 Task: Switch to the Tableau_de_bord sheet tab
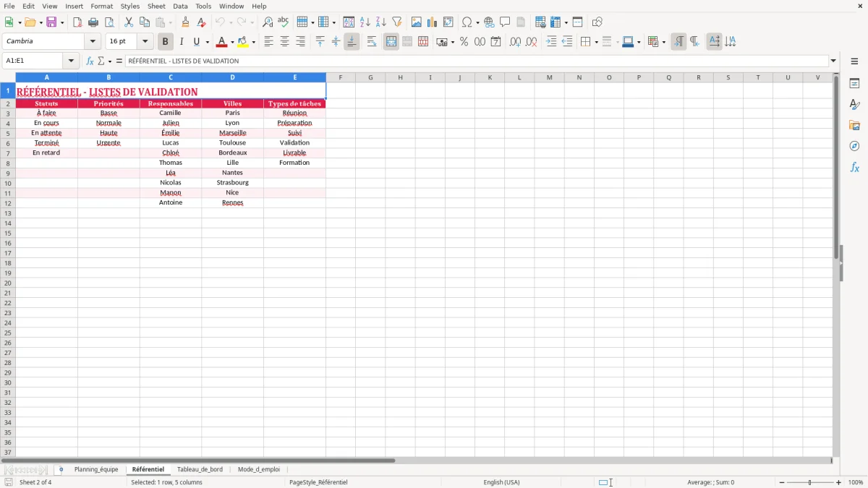coord(200,469)
